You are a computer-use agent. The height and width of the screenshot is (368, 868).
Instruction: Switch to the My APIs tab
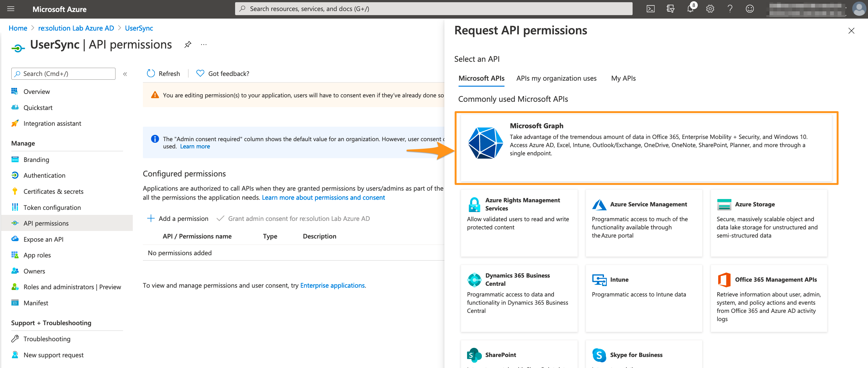[x=623, y=78]
